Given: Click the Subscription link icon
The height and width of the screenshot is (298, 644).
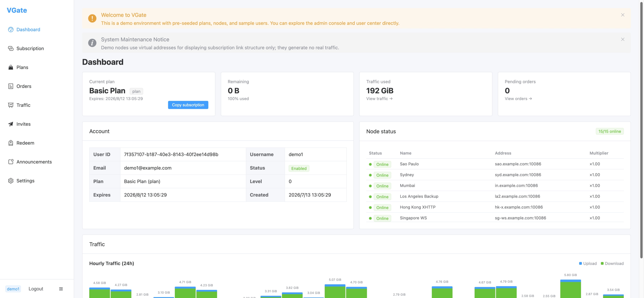Looking at the screenshot, I should [x=10, y=48].
